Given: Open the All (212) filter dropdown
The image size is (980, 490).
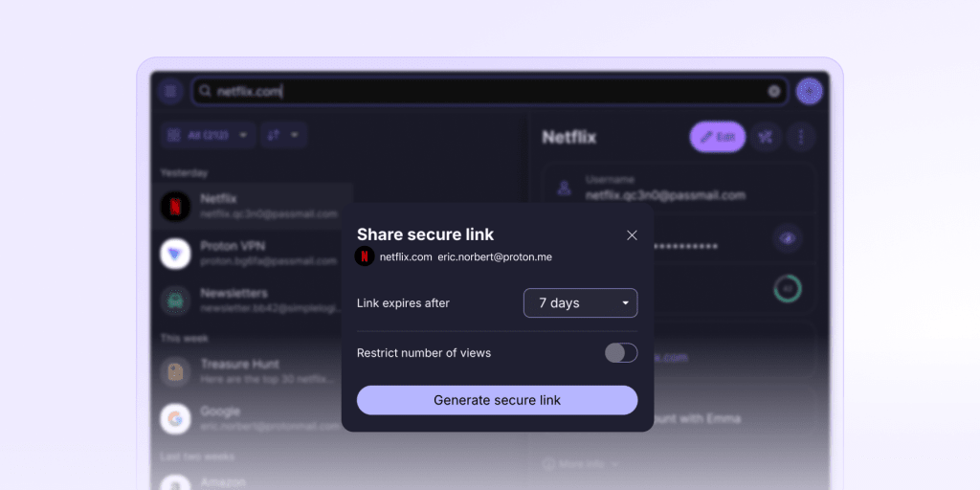Looking at the screenshot, I should [208, 135].
